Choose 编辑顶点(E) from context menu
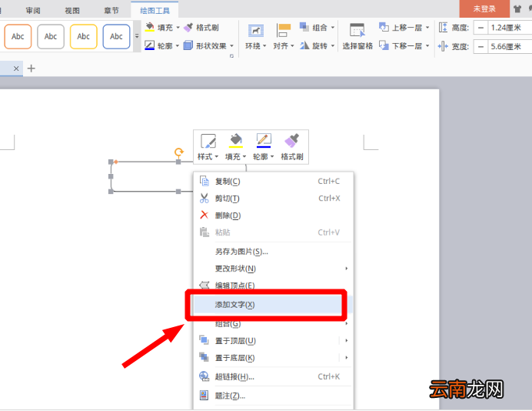Viewport: 532px width, 411px height. click(274, 285)
